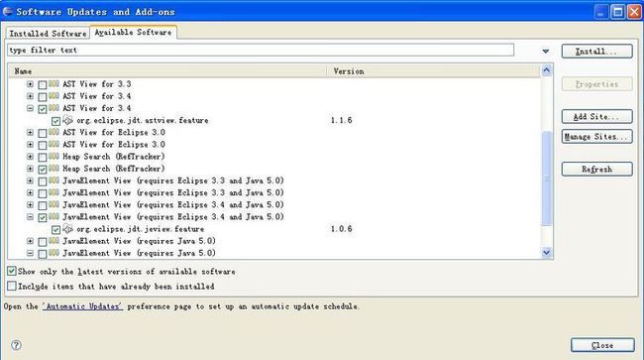Click the Refresh button
Screen dimensions: 644x360
click(x=596, y=169)
